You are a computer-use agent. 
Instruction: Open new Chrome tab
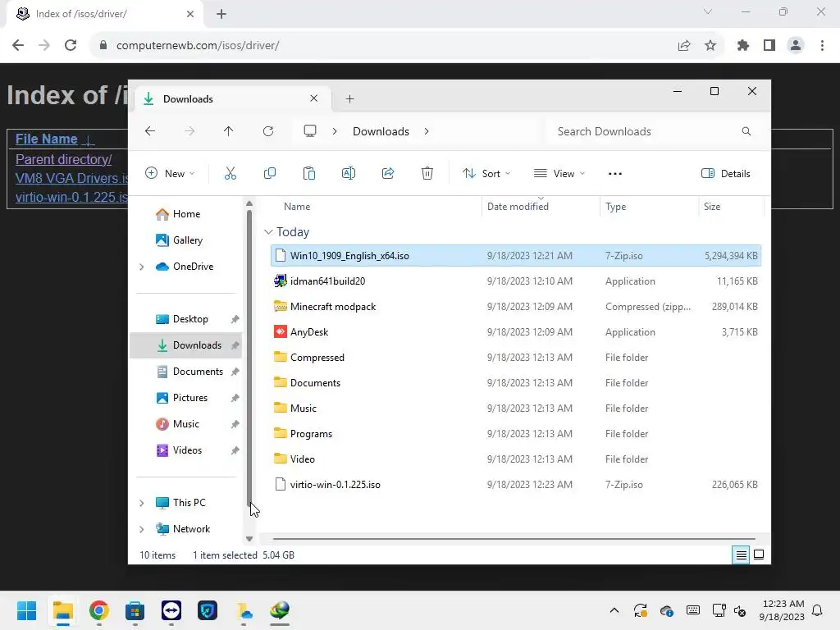tap(221, 14)
